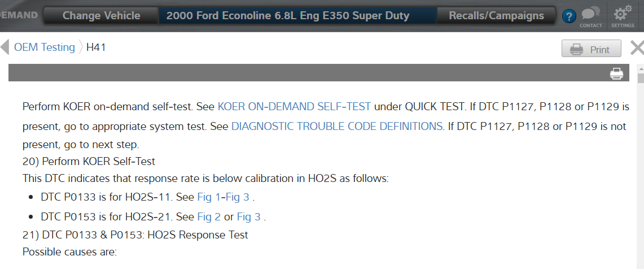Click the Contact speech bubbles icon
The height and width of the screenshot is (269, 644).
pos(590,15)
